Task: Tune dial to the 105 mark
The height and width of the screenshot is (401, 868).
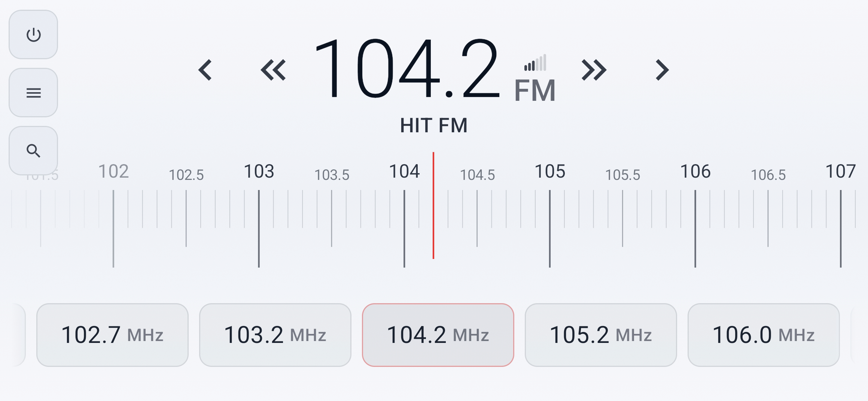Action: coord(550,171)
